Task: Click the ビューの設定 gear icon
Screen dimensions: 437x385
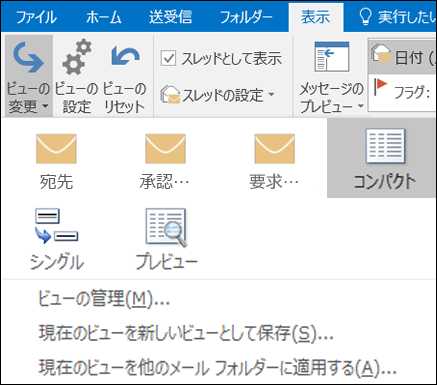Action: [77, 57]
